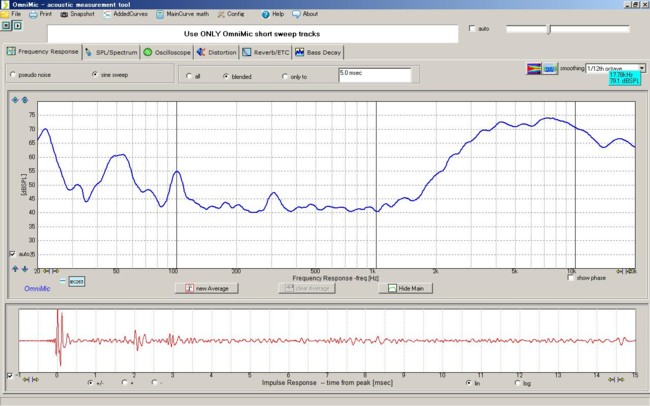Screen dimensions: 650x406
Task: Open AddedCurves menu
Action: 125,14
